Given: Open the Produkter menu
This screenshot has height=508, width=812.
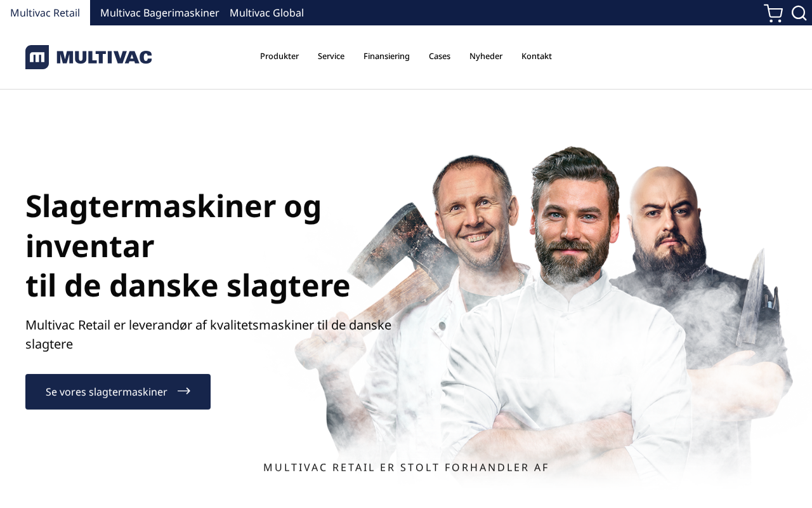Looking at the screenshot, I should click(279, 56).
